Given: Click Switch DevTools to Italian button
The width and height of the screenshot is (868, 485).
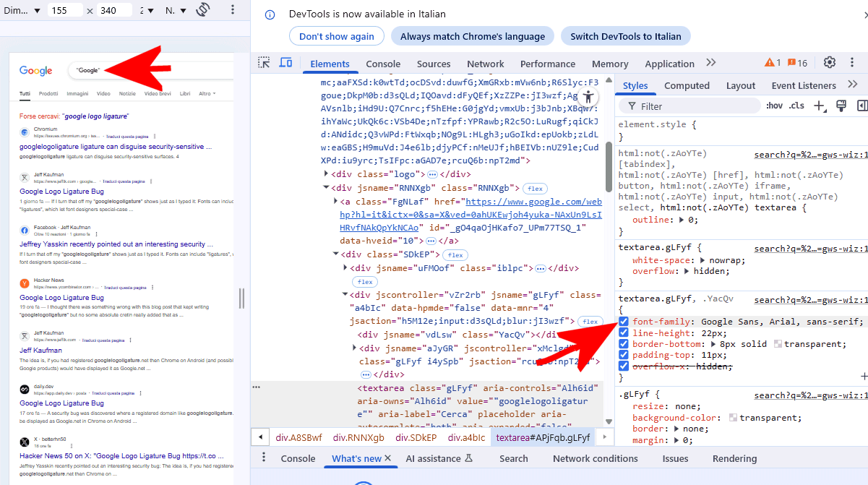Looking at the screenshot, I should pos(626,36).
